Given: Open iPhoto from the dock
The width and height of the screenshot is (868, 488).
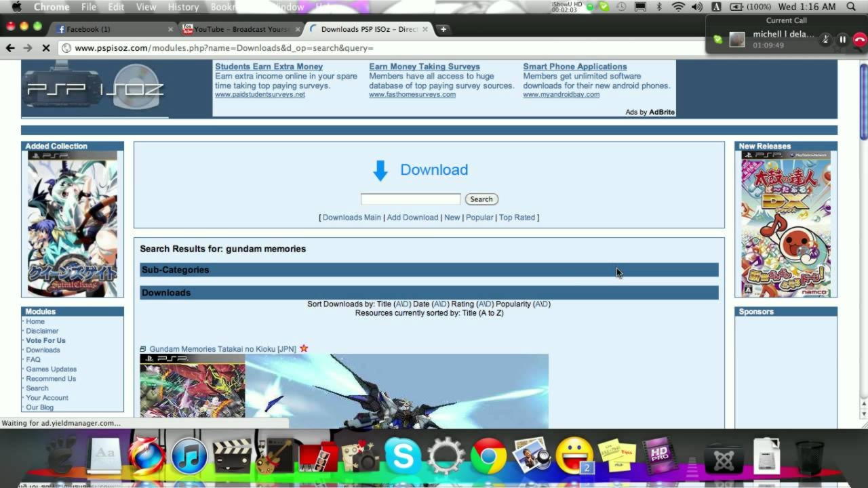Looking at the screenshot, I should coord(532,455).
